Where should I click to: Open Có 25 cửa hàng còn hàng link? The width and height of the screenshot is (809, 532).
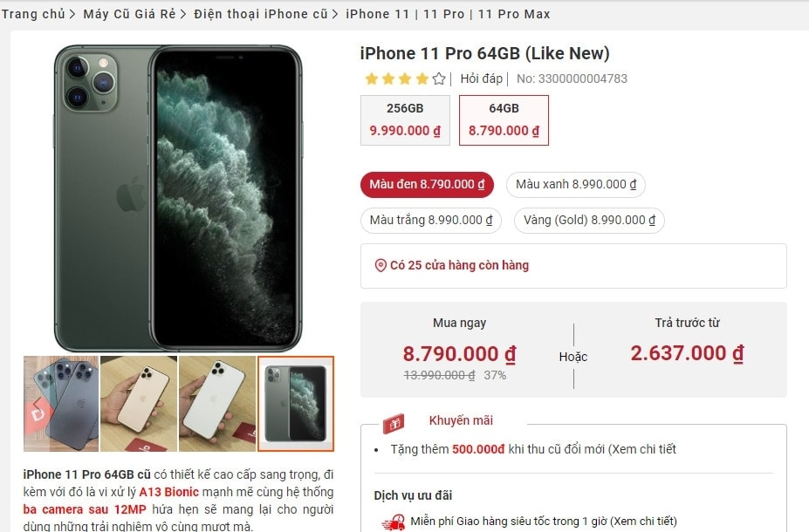[459, 265]
